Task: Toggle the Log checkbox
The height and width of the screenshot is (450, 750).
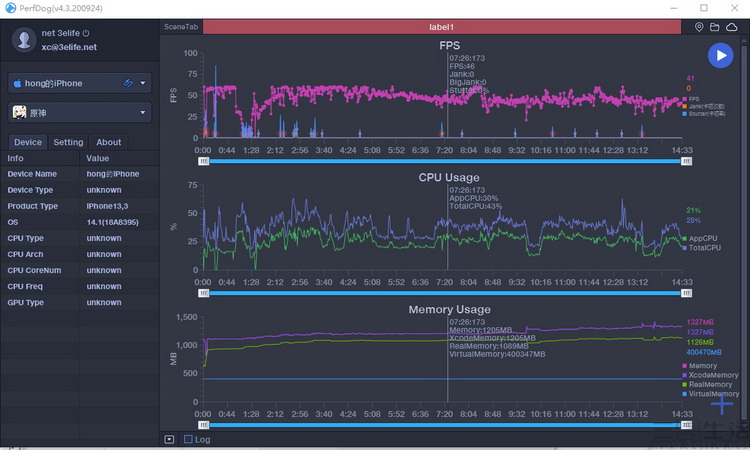Action: 188,439
